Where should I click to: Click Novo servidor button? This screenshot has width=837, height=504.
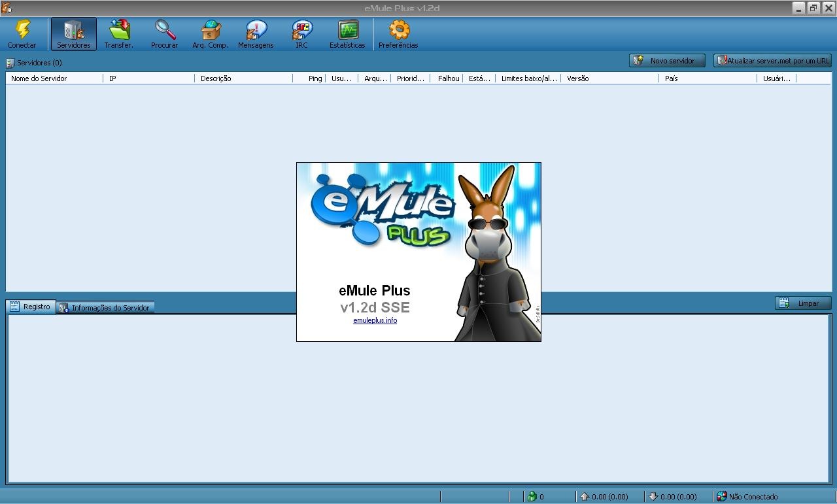667,61
